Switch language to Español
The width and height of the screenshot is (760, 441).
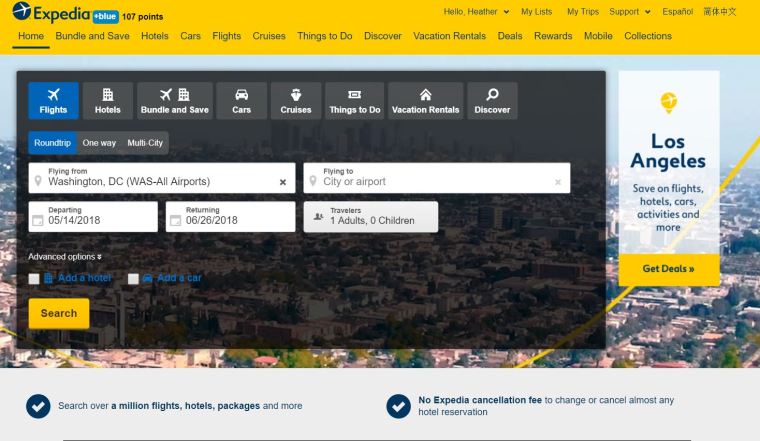coord(678,12)
